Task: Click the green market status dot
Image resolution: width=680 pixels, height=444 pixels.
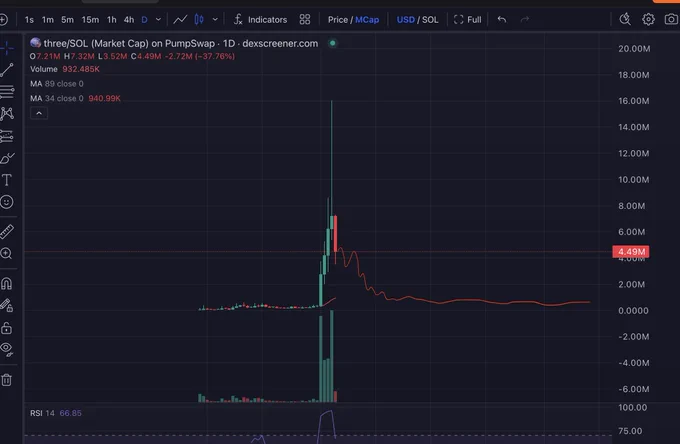Action: click(x=333, y=43)
